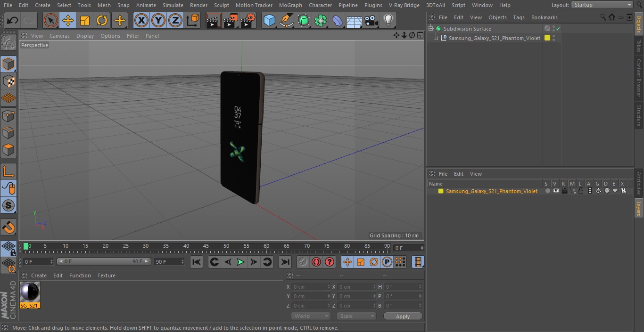
Task: Play the animation forward
Action: pos(240,262)
